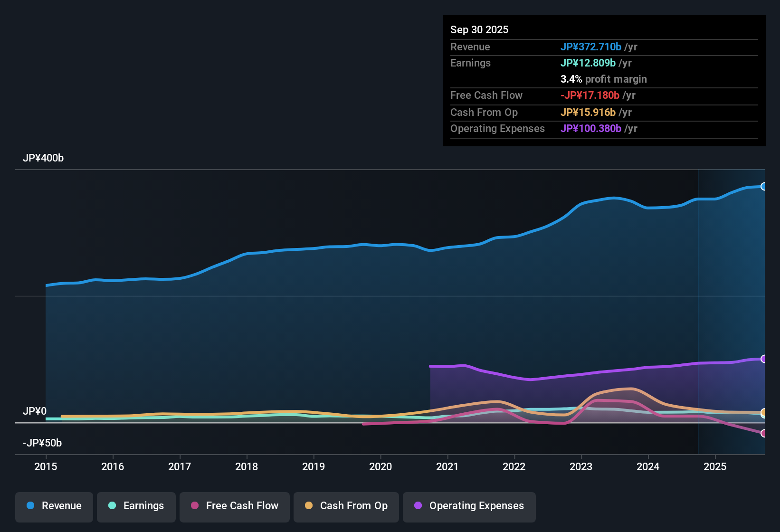Click the 2023 mark on the timeline axis
The image size is (780, 532).
[581, 467]
